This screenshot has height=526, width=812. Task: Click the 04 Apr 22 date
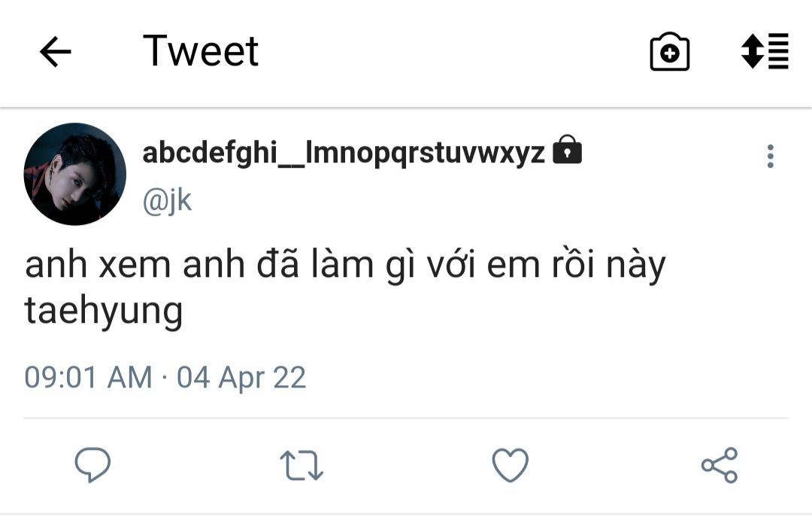point(241,377)
